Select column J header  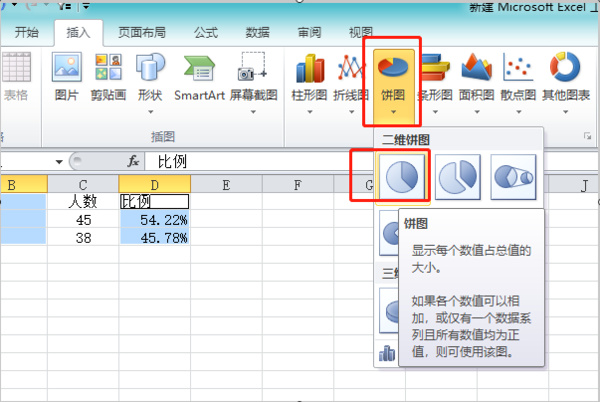[574, 185]
